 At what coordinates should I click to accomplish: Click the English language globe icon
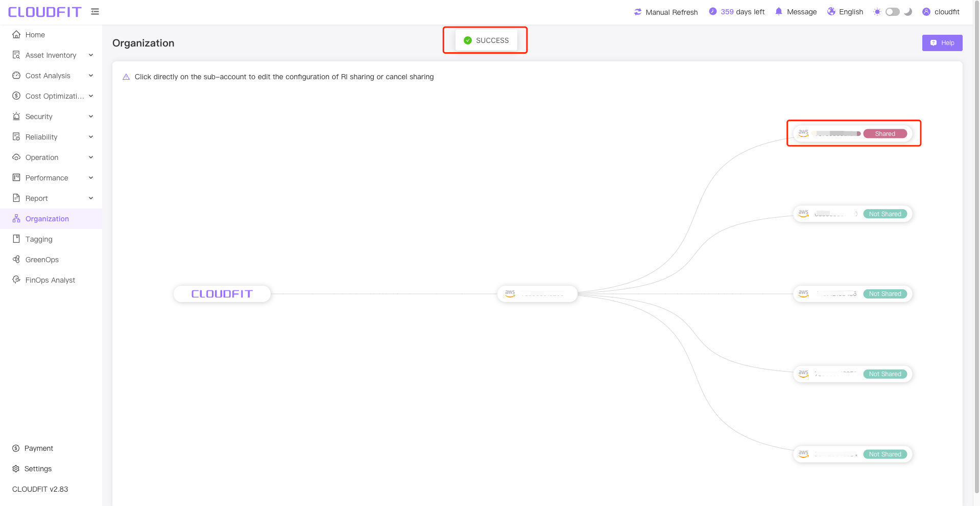pos(831,11)
